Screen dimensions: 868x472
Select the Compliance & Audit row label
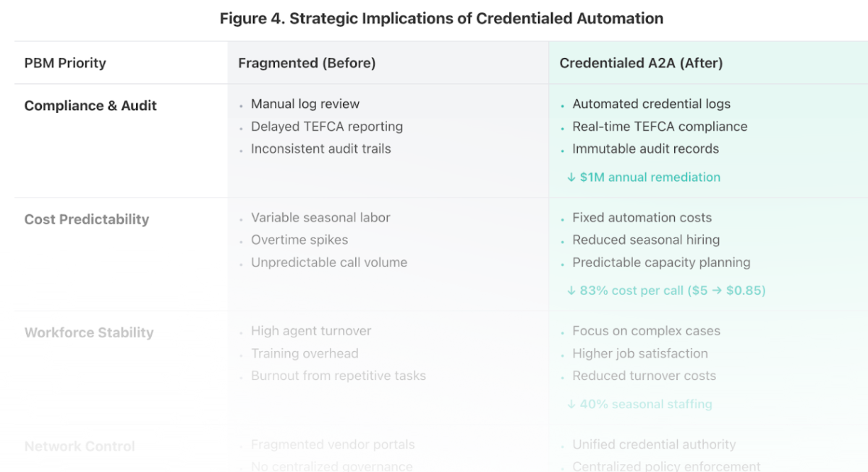pyautogui.click(x=90, y=106)
